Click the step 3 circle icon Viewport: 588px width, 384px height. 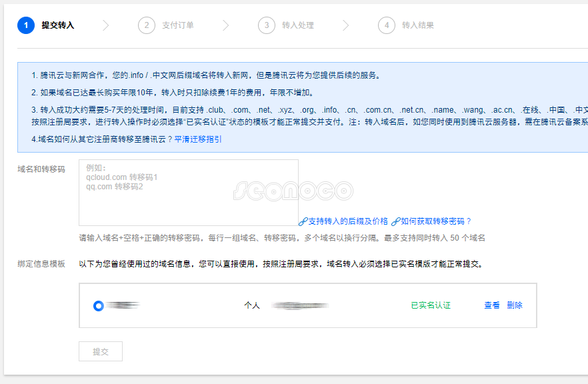point(266,25)
